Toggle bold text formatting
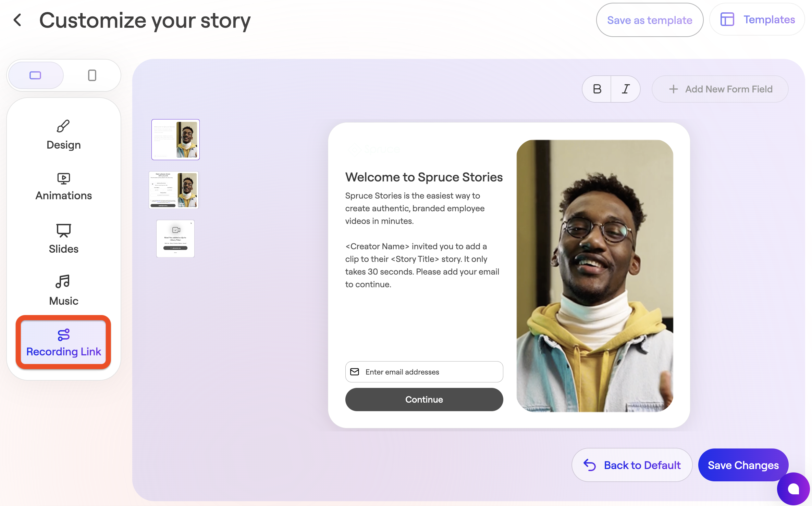Screen dimensions: 812x506 597,89
